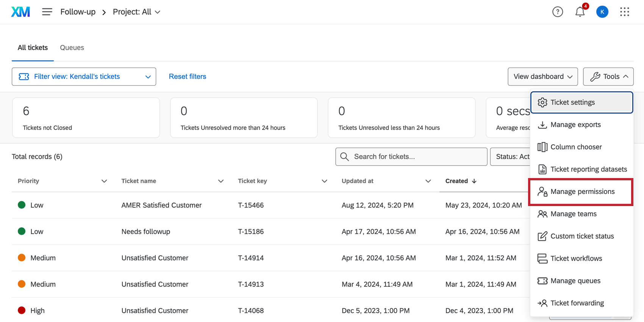Open the apps grid switcher icon

point(624,12)
